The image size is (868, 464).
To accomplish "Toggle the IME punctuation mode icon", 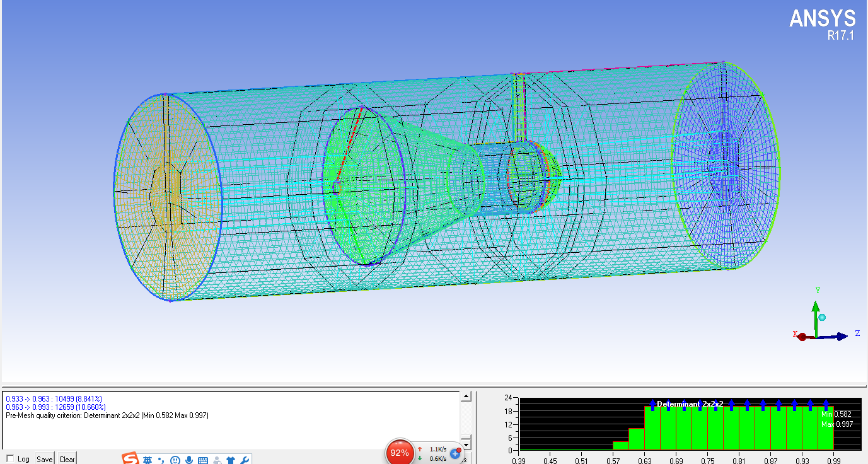I will pos(161,460).
